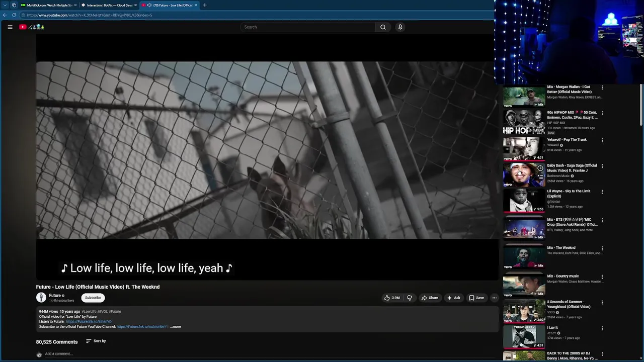Open options for Lil Wayne video

pos(602,192)
